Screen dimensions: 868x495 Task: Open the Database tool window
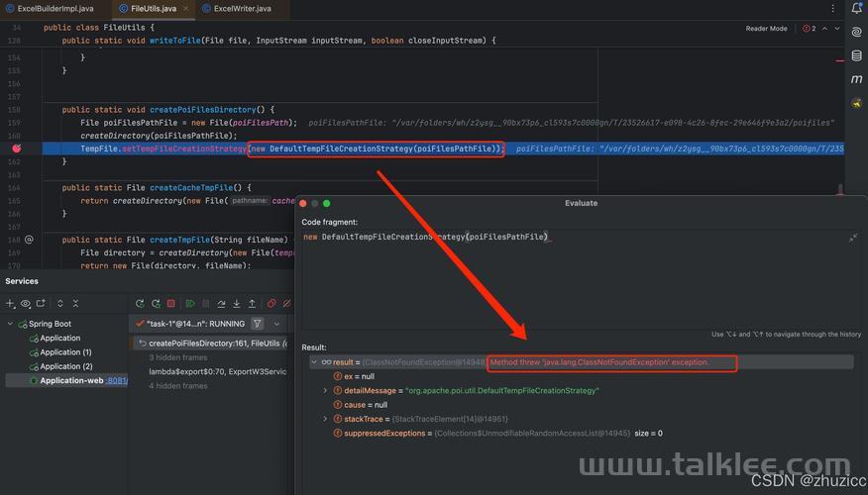[856, 55]
